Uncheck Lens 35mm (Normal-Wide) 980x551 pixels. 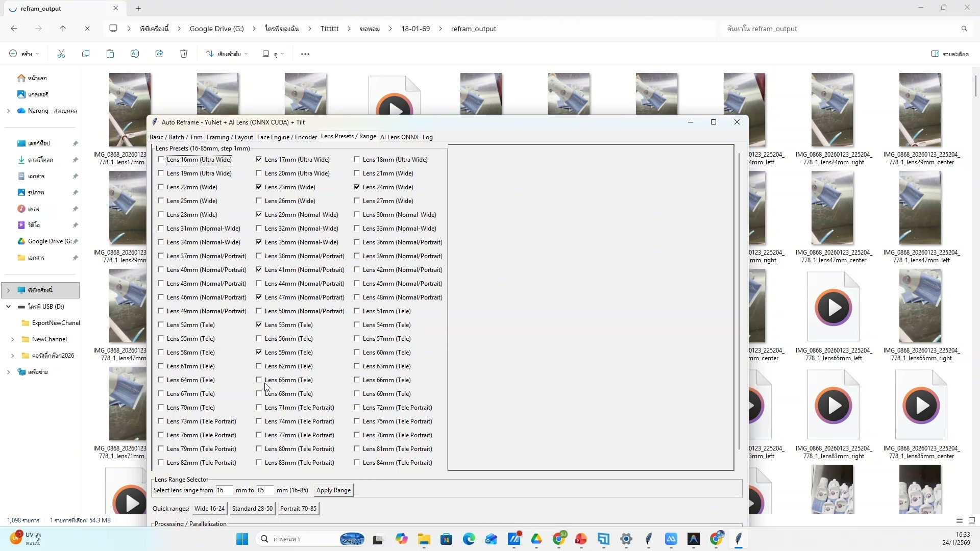(x=259, y=242)
